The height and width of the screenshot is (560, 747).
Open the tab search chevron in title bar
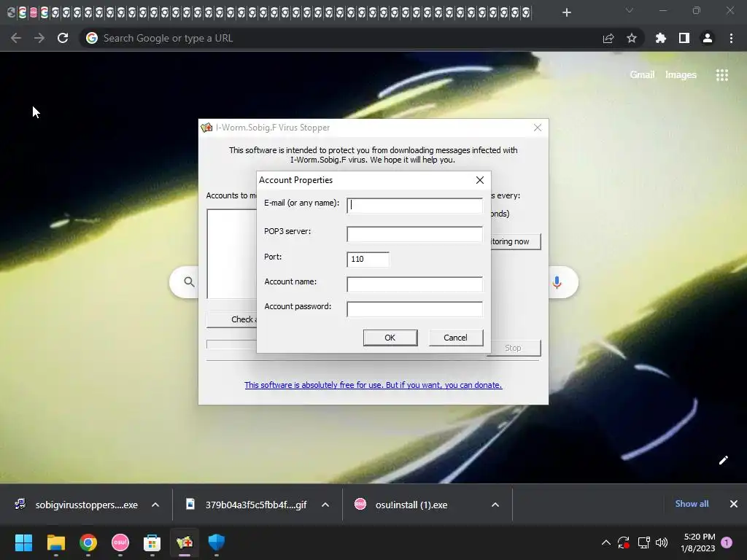(x=630, y=10)
